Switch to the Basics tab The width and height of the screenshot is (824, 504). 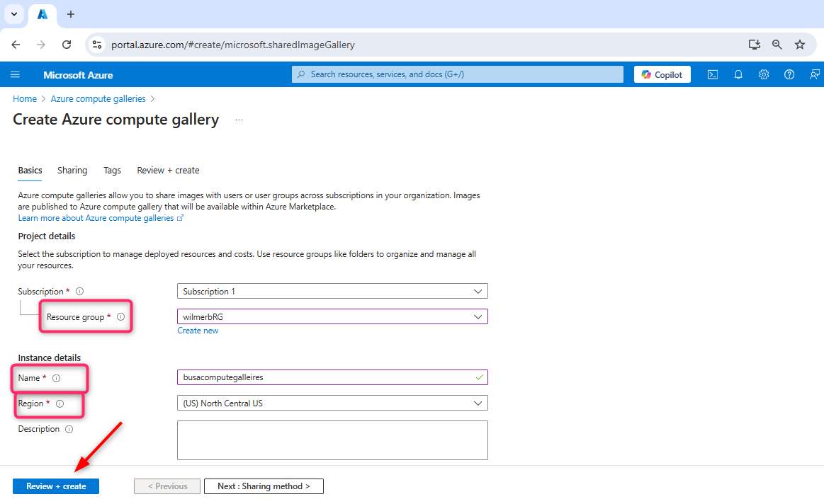(30, 170)
